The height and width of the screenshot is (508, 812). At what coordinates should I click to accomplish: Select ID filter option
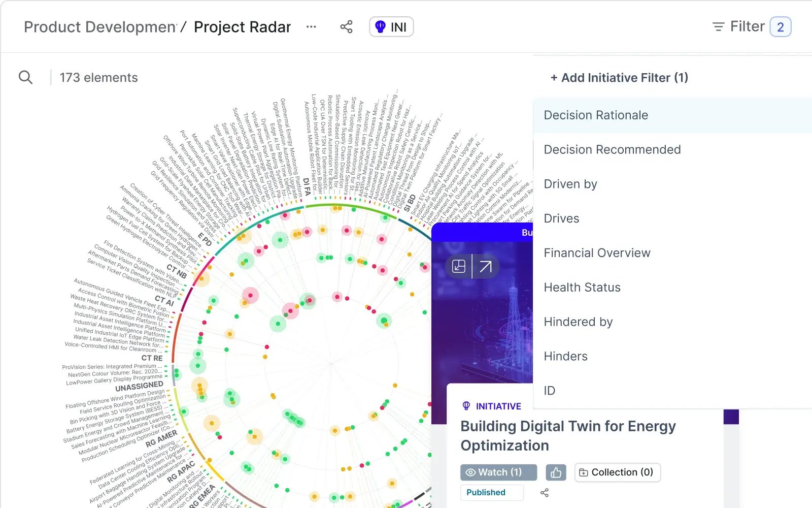pos(672,391)
